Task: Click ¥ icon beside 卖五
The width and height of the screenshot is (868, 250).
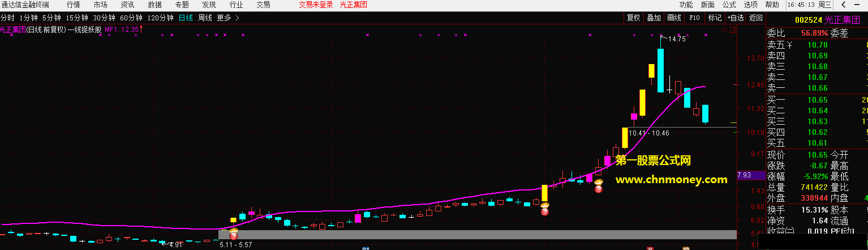Action: pyautogui.click(x=789, y=45)
